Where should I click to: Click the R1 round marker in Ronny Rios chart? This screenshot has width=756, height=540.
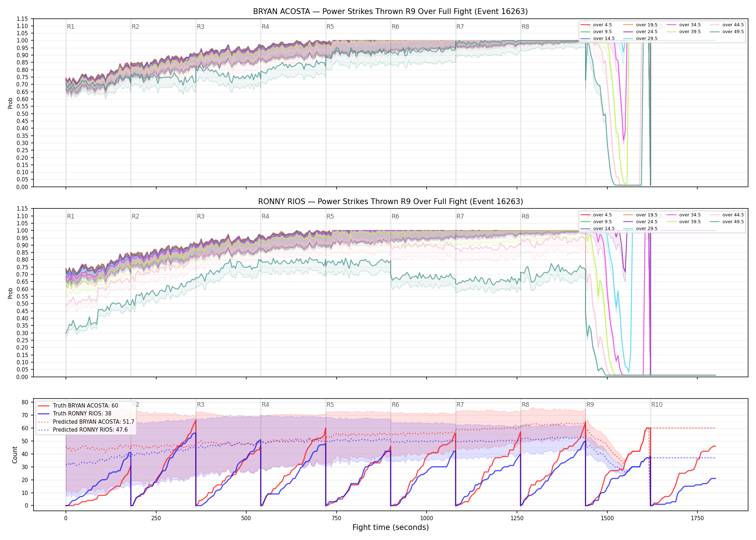pyautogui.click(x=71, y=216)
